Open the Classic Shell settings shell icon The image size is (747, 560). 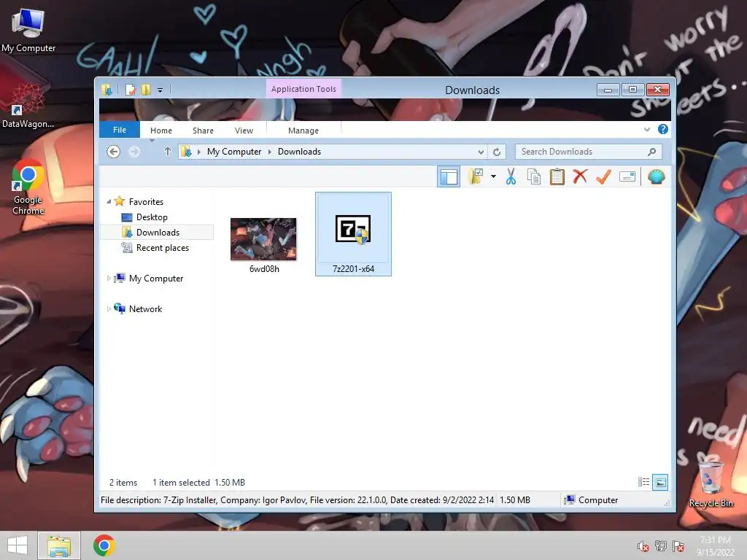pyautogui.click(x=656, y=176)
